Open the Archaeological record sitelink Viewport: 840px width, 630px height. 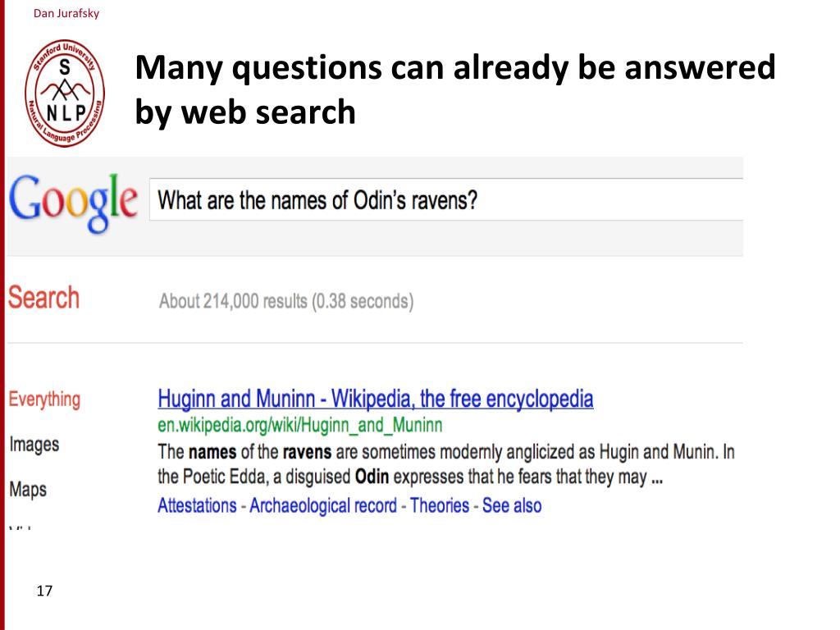click(323, 505)
